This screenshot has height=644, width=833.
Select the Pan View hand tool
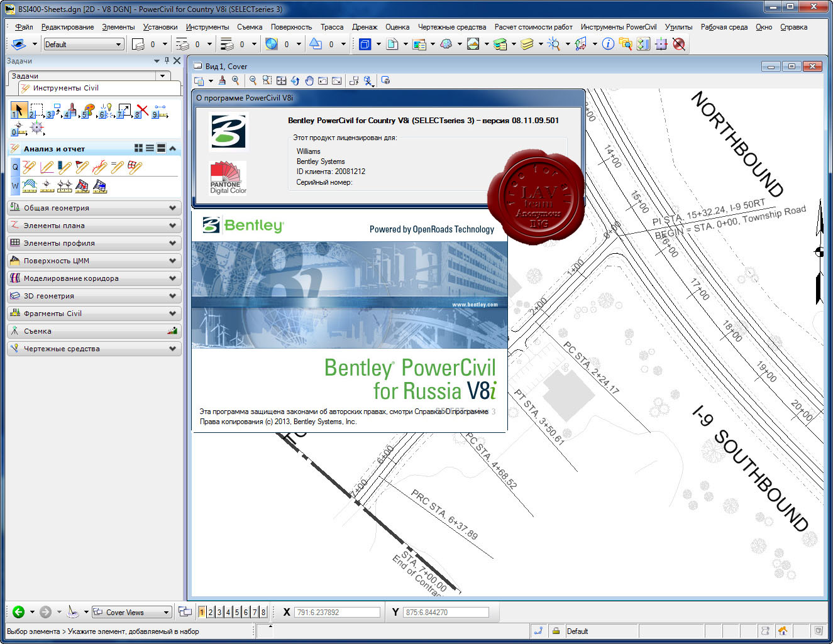(x=309, y=80)
